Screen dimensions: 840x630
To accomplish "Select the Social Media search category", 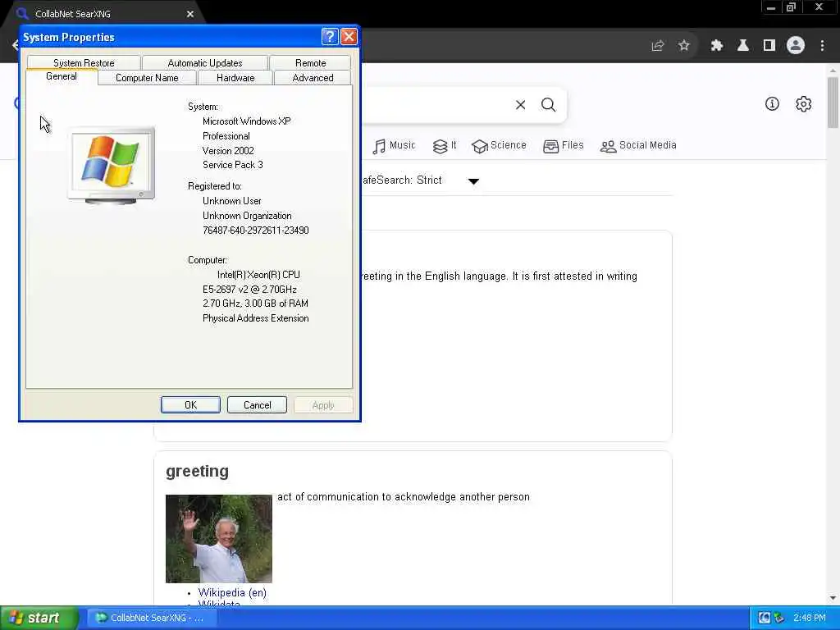I will tap(638, 145).
